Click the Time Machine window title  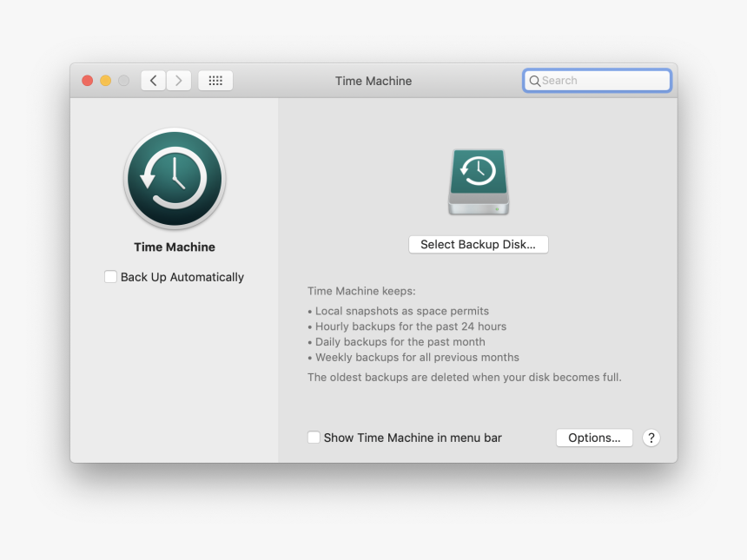(x=373, y=81)
